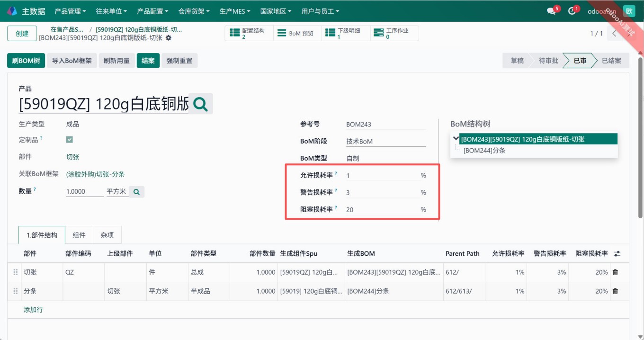Image resolution: width=644 pixels, height=340 pixels.
Task: Switch to the 杂项 tab
Action: pos(107,235)
